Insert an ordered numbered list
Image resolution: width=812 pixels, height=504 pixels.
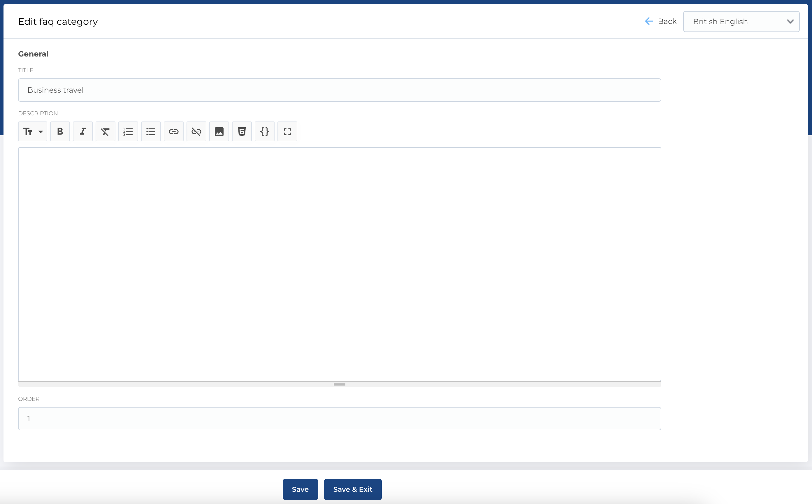click(x=128, y=131)
